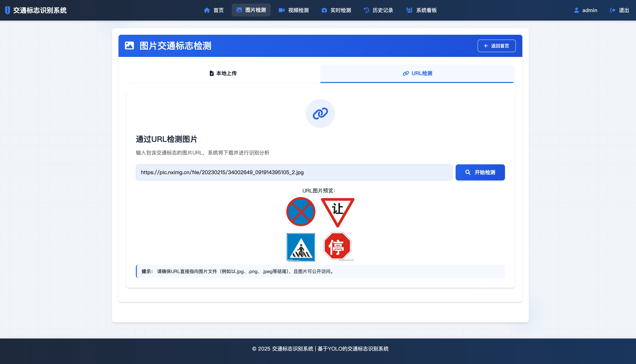Open 图片检测 in the navigation bar
This screenshot has width=636, height=364.
(251, 10)
